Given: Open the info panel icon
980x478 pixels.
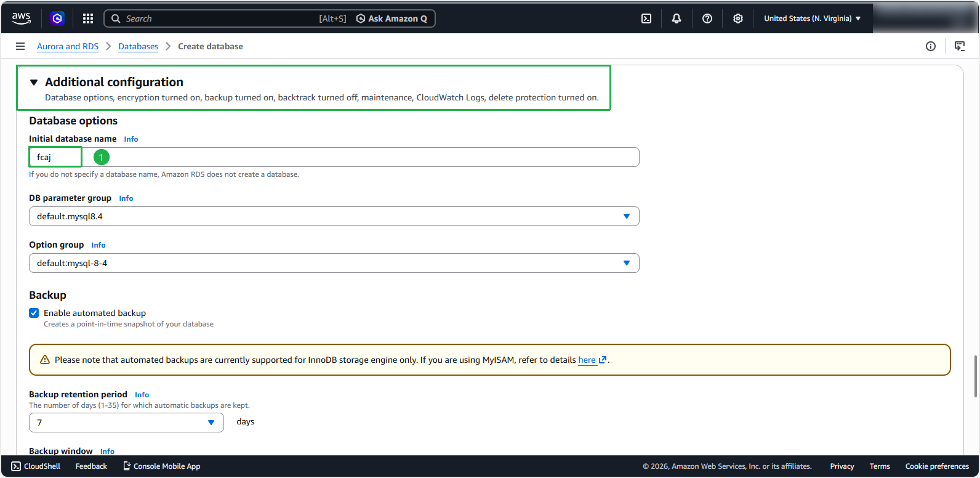Looking at the screenshot, I should tap(931, 46).
